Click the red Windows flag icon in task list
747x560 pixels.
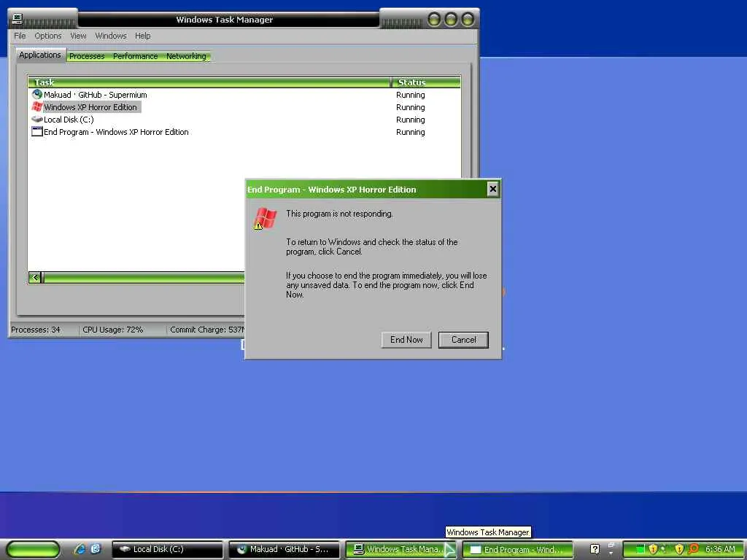pos(36,106)
